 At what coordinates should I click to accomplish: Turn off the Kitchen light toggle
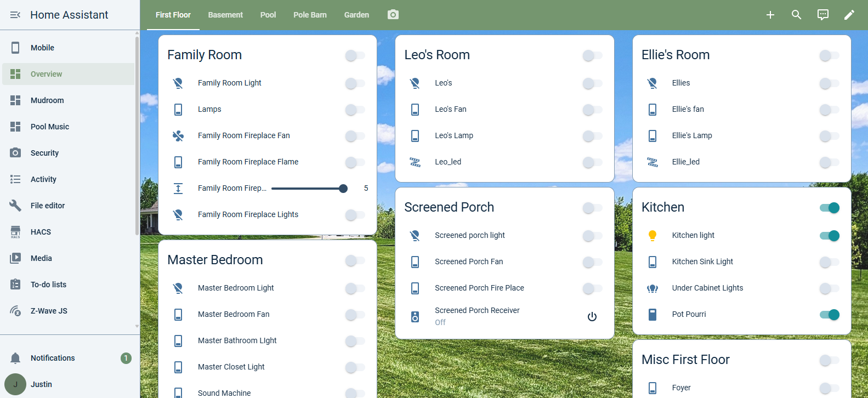pyautogui.click(x=829, y=236)
